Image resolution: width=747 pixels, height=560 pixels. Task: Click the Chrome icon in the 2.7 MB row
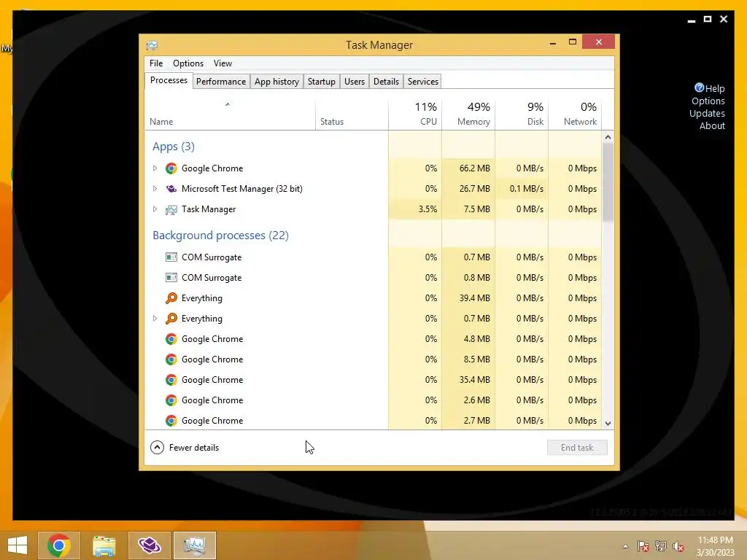[x=171, y=421]
